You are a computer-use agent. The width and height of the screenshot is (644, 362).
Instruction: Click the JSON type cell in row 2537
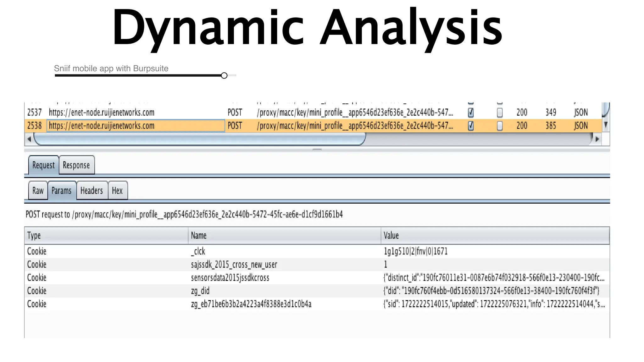pos(581,112)
